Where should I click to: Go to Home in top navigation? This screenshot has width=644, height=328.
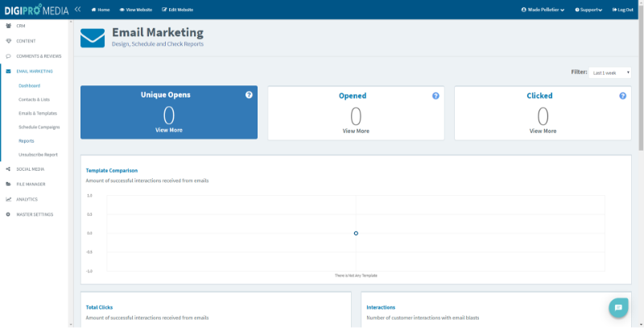coord(101,10)
